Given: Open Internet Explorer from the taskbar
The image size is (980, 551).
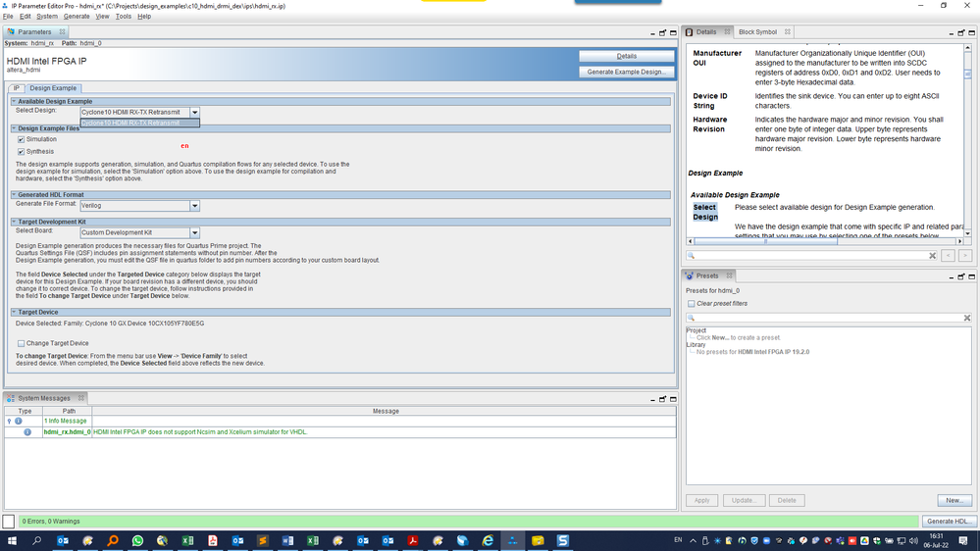Looking at the screenshot, I should (x=488, y=540).
